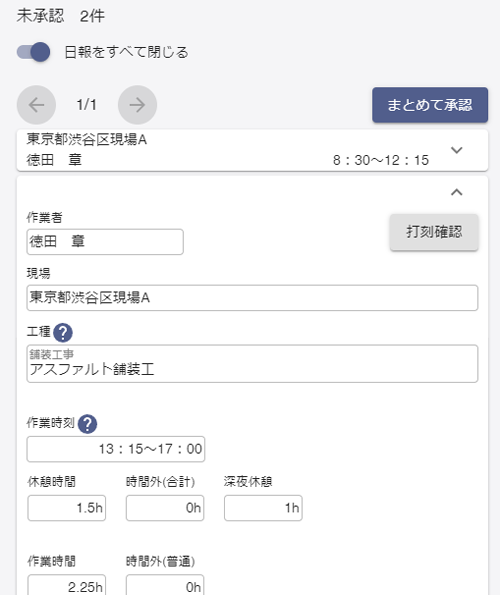Click 打刻確認 button

click(434, 232)
